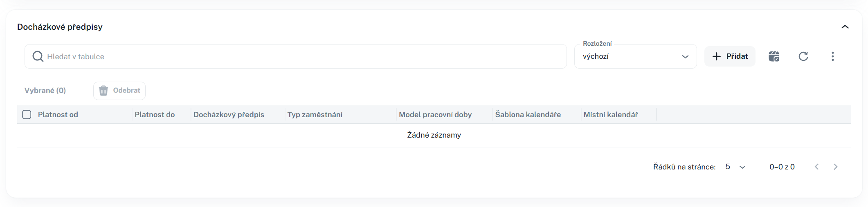Open the rows per page dropdown

point(735,167)
